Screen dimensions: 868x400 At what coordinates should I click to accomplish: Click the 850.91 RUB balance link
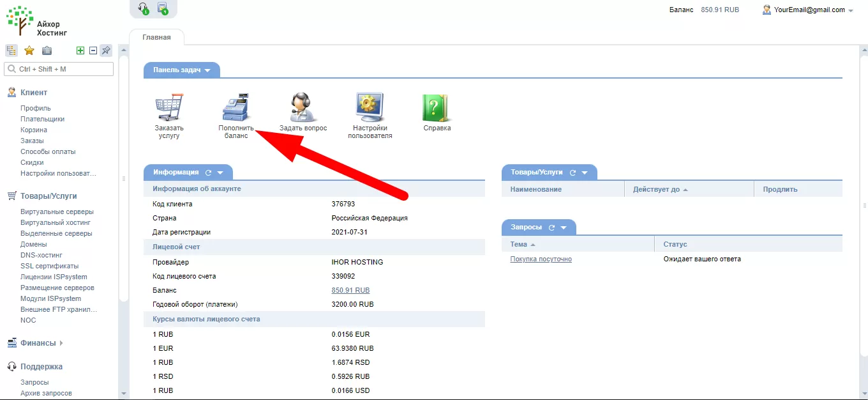[350, 290]
